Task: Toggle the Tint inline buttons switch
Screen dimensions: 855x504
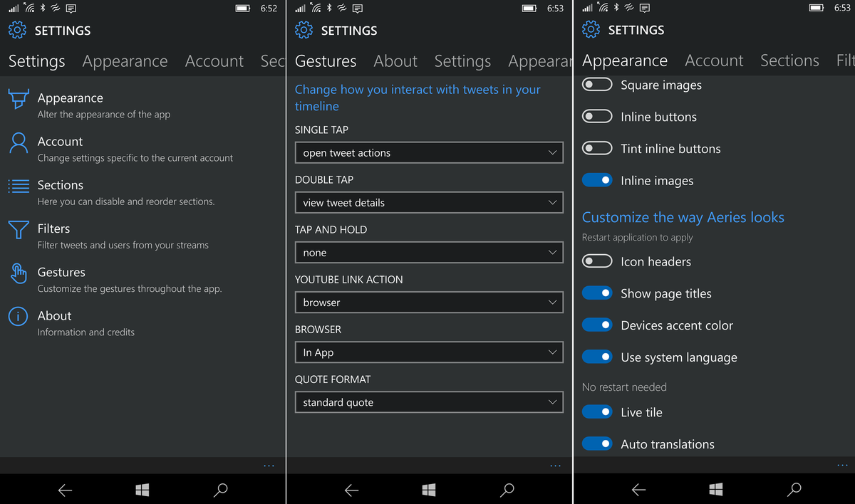Action: [x=597, y=148]
